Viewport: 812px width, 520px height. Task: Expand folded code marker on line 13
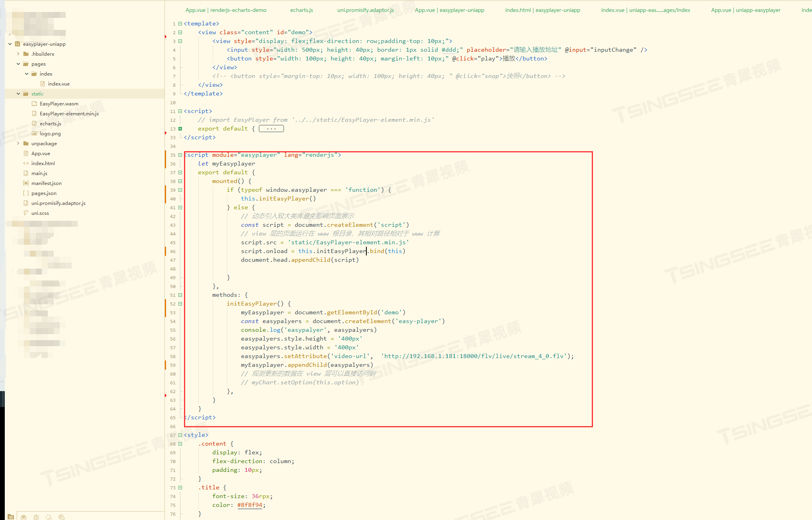point(180,129)
